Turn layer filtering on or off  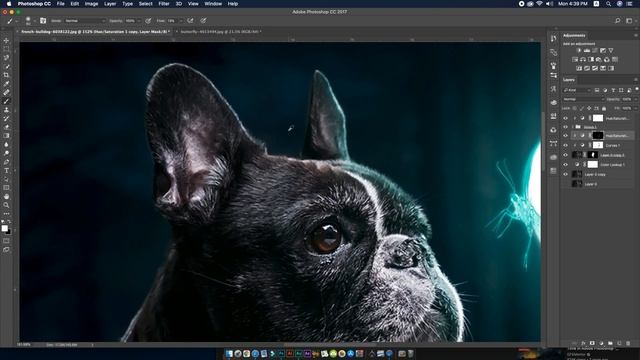[x=637, y=89]
